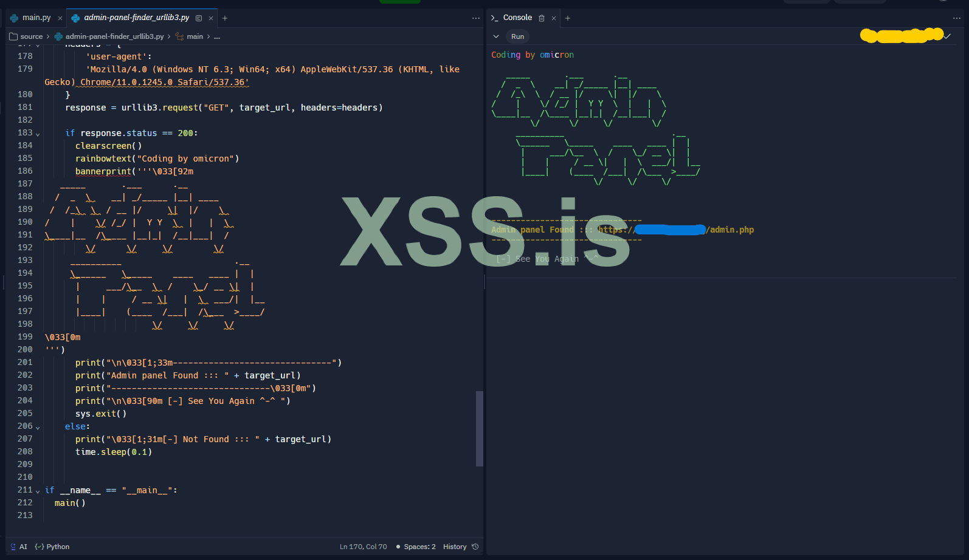Screen dimensions: 969x560
Task: Click 'Coding by omicron' console output text
Action: point(533,55)
